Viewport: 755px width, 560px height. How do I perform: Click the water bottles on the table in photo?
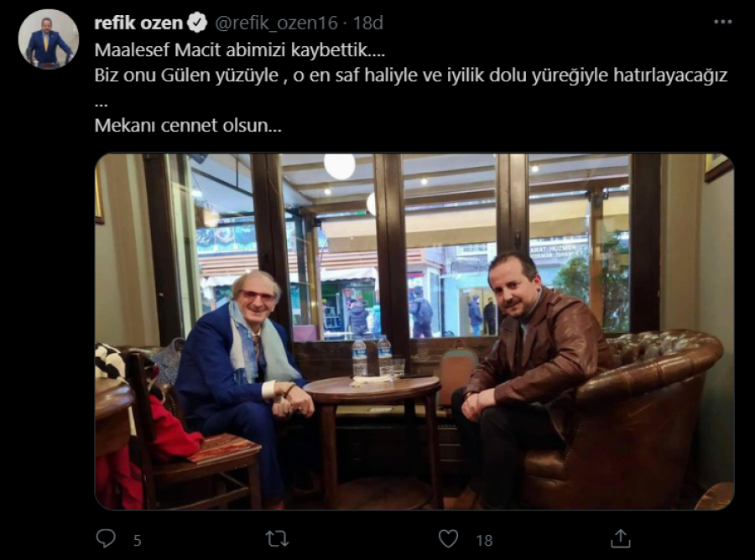pyautogui.click(x=372, y=356)
